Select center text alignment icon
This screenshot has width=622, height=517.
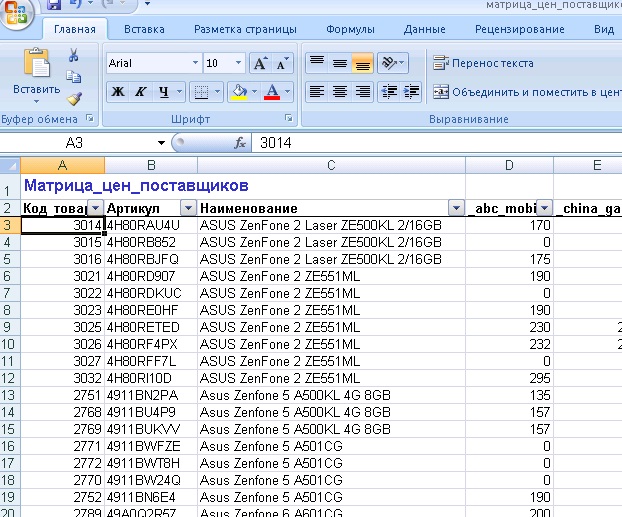coord(340,92)
